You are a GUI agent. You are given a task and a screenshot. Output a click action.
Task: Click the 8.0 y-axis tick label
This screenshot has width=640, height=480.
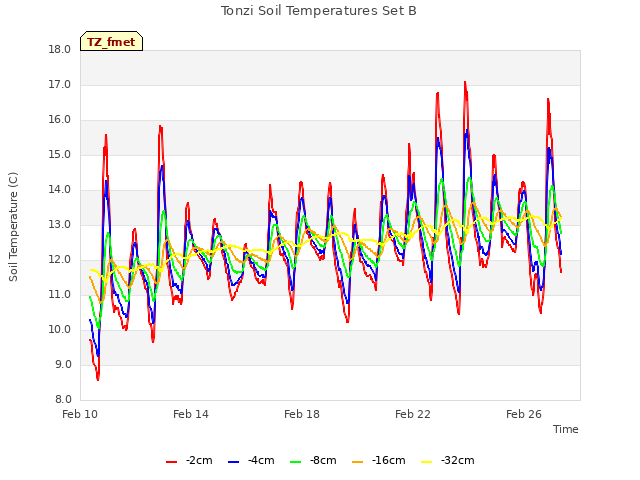(x=63, y=400)
